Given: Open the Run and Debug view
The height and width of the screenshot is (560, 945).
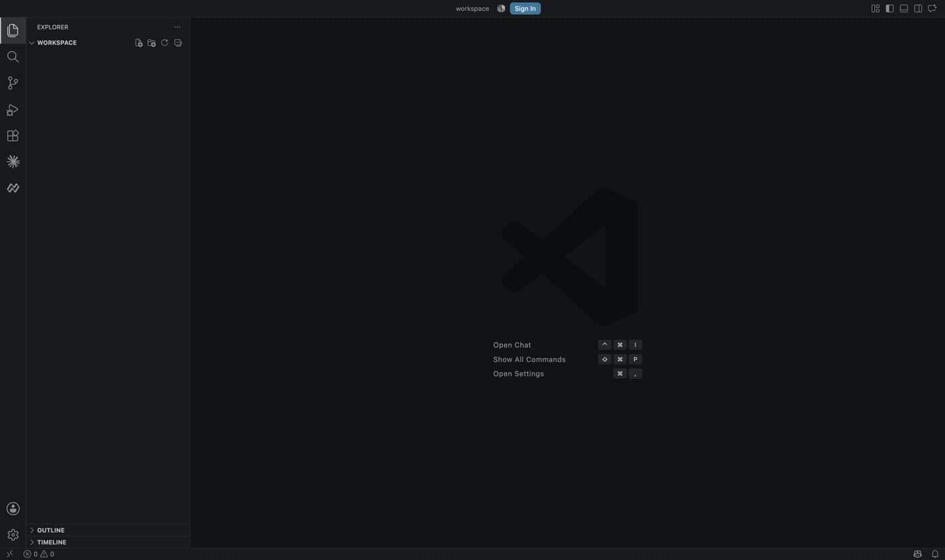Looking at the screenshot, I should point(13,109).
